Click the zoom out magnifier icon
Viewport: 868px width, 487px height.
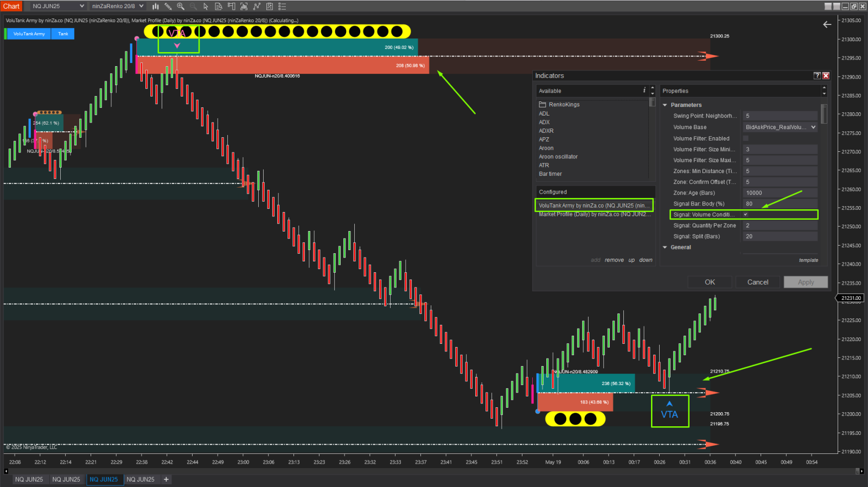click(193, 7)
